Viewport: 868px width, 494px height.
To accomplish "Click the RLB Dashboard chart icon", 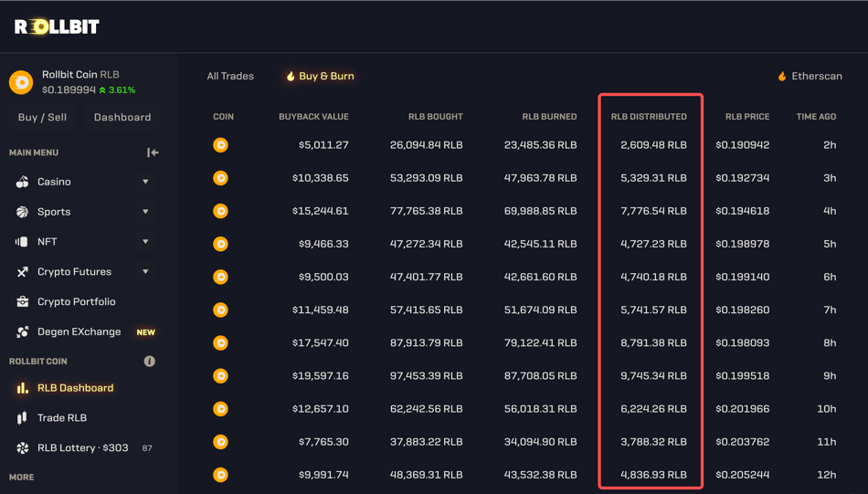I will click(22, 388).
